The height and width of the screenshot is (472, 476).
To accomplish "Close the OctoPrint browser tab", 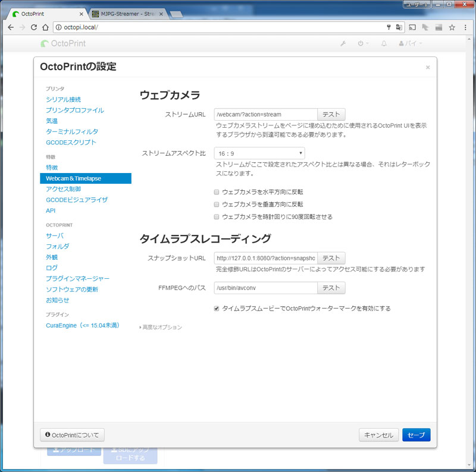I will point(81,14).
